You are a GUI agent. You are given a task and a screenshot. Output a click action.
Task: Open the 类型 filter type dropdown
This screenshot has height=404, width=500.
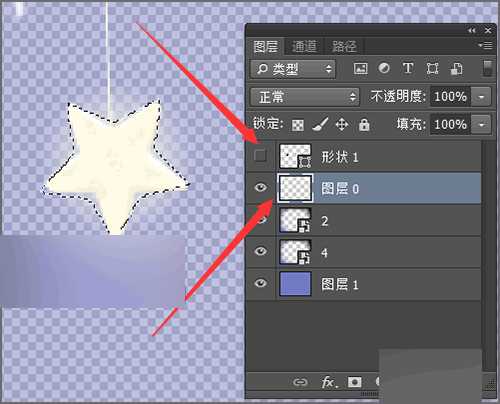coord(293,69)
